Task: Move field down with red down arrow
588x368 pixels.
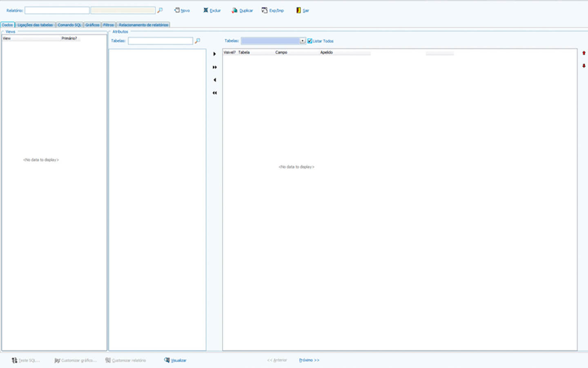Action: click(584, 66)
